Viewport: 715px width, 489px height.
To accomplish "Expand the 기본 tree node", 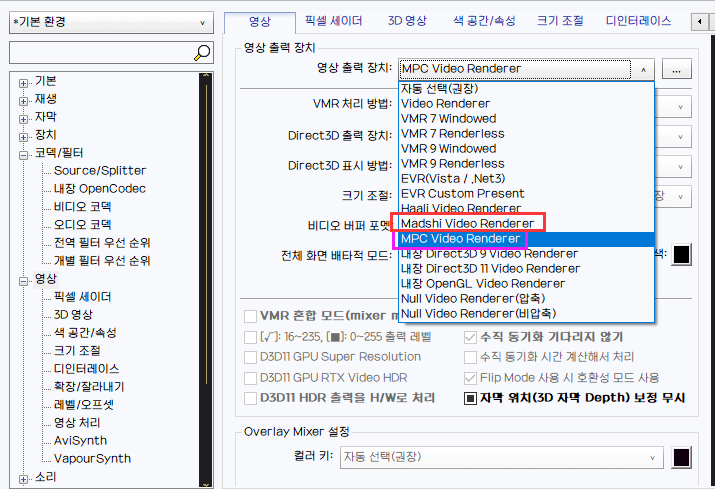I will pos(23,83).
